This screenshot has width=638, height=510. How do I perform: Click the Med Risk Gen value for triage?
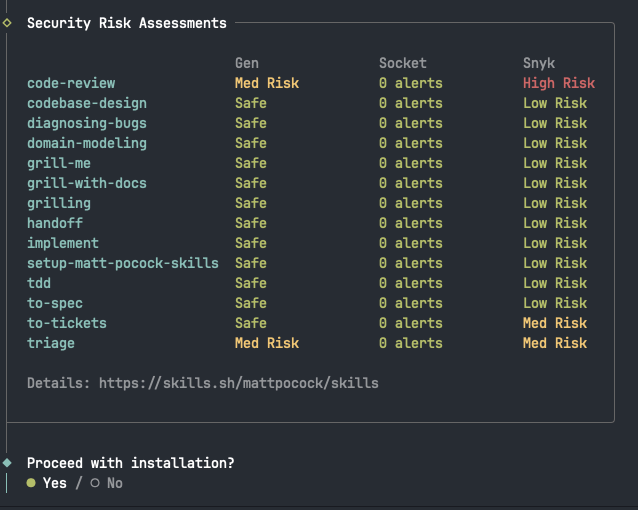pyautogui.click(x=267, y=343)
